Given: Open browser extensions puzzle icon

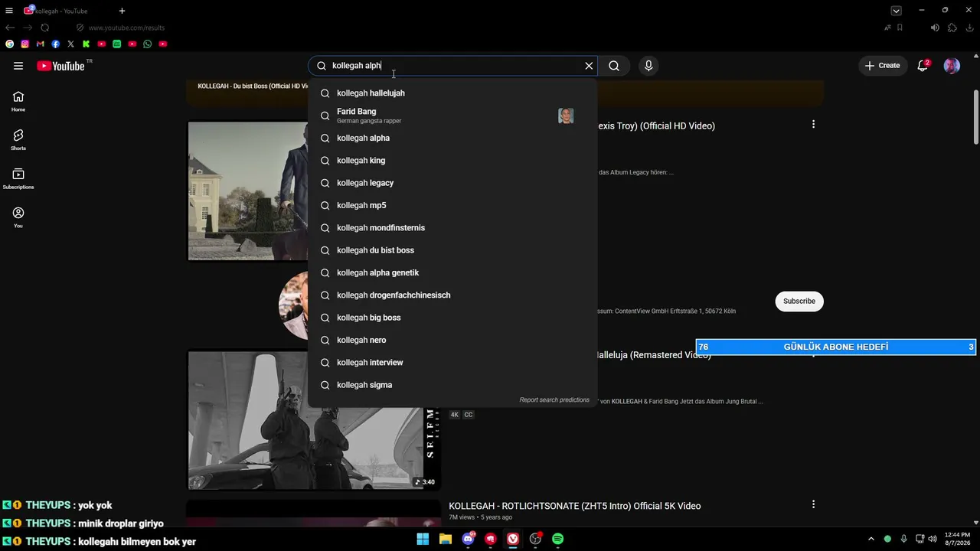Looking at the screenshot, I should pos(952,28).
